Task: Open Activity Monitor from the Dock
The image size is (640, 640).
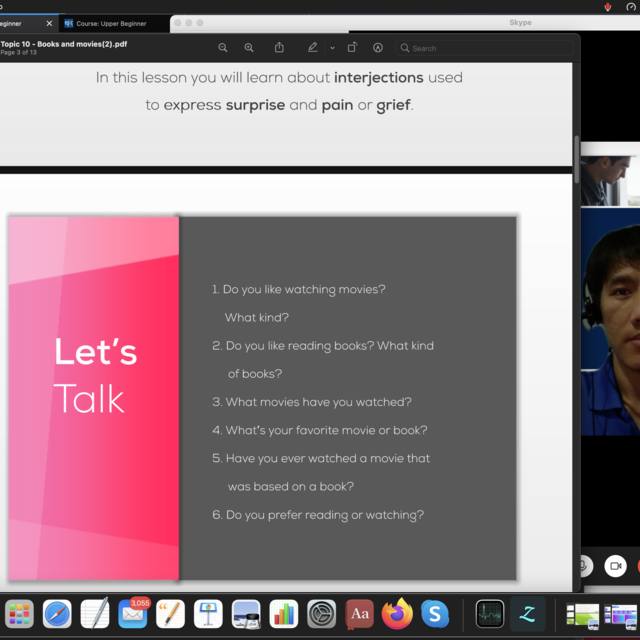Action: tap(490, 613)
